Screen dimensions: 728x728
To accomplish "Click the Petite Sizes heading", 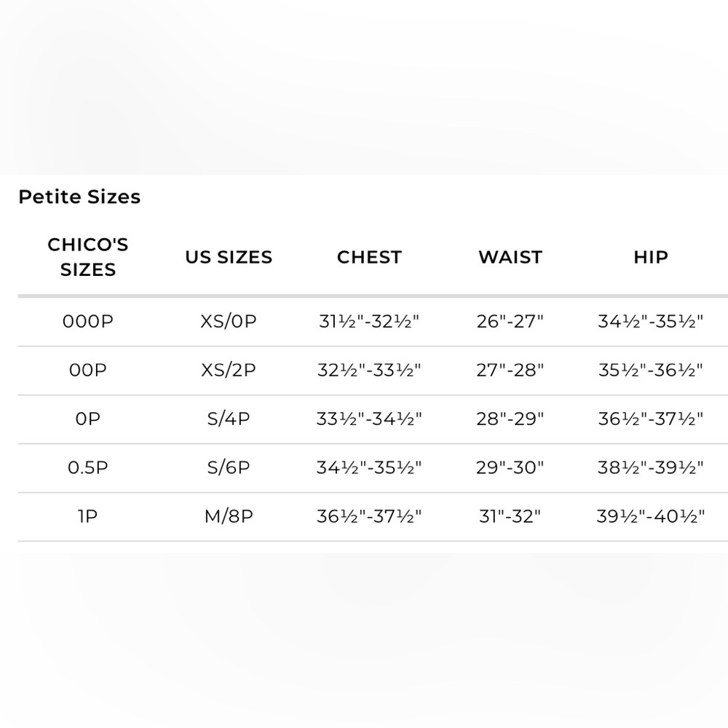I will tap(79, 197).
